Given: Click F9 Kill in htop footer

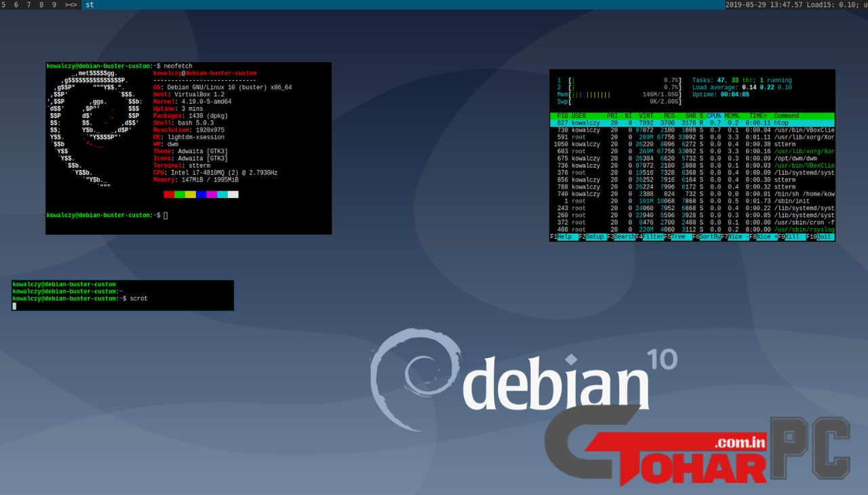Looking at the screenshot, I should click(x=791, y=237).
